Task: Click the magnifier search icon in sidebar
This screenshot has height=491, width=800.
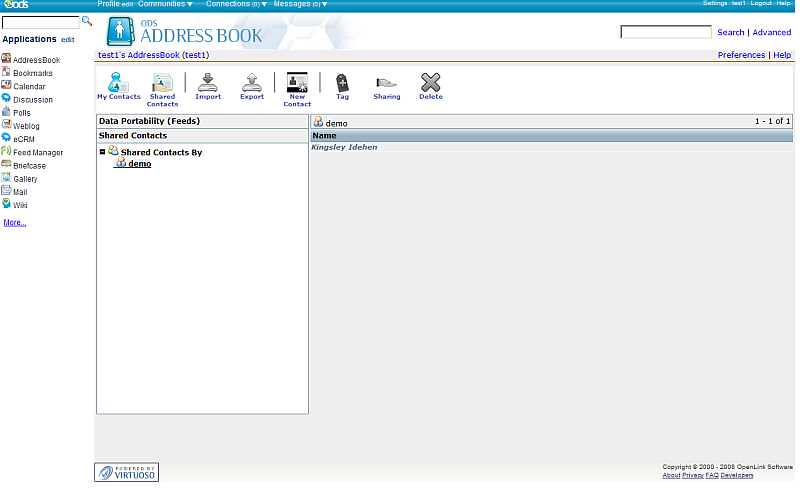Action: (87, 20)
